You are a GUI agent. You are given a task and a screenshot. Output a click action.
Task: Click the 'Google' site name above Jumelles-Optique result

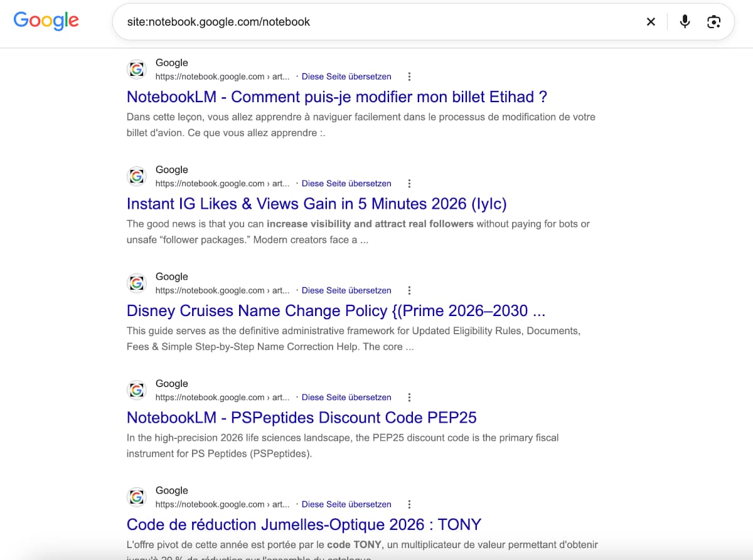[172, 490]
